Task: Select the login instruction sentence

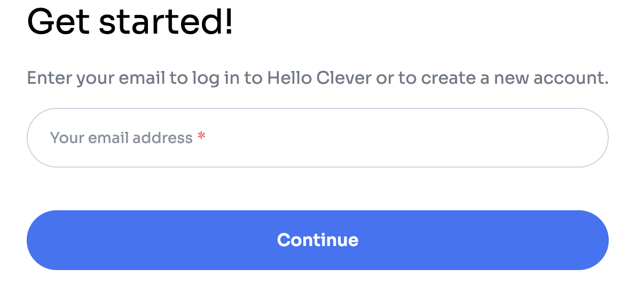Action: coord(317,78)
